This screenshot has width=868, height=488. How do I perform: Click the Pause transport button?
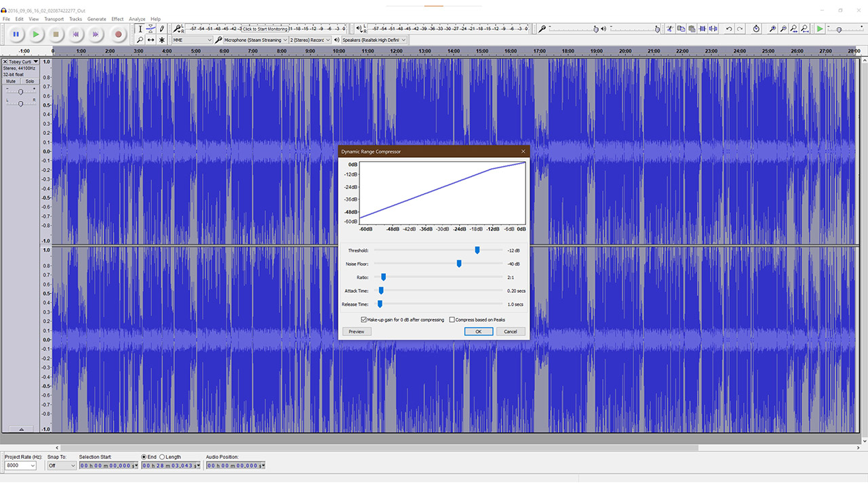pos(16,34)
